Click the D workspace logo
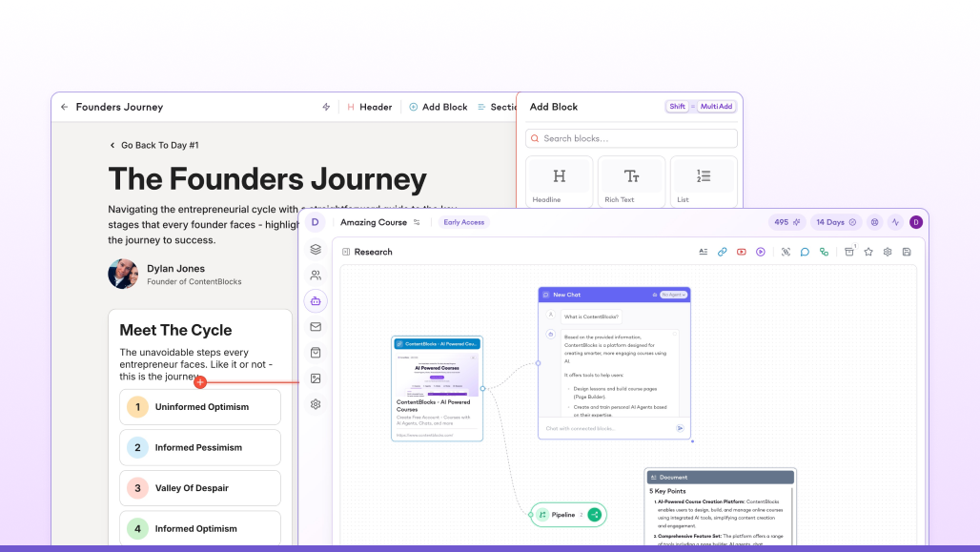Image resolution: width=980 pixels, height=552 pixels. tap(315, 222)
